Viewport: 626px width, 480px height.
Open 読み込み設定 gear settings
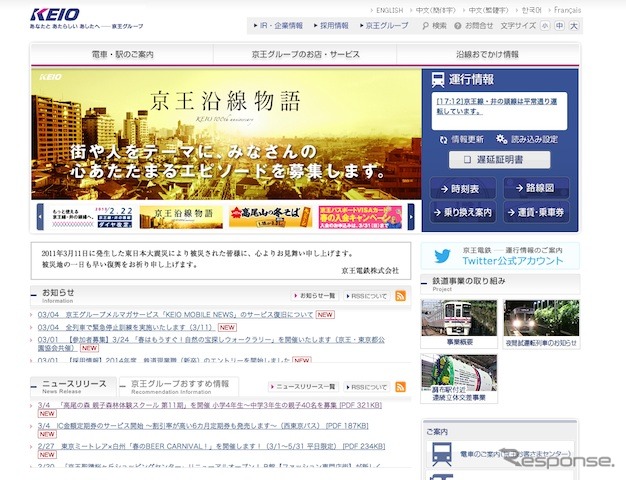[501, 139]
